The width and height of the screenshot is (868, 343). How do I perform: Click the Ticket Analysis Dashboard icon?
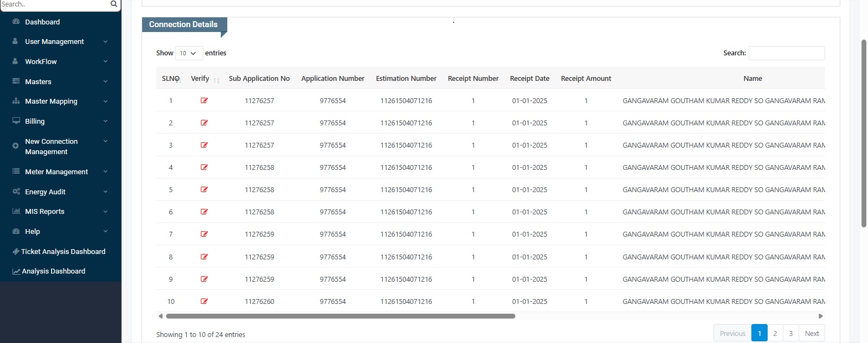point(16,251)
